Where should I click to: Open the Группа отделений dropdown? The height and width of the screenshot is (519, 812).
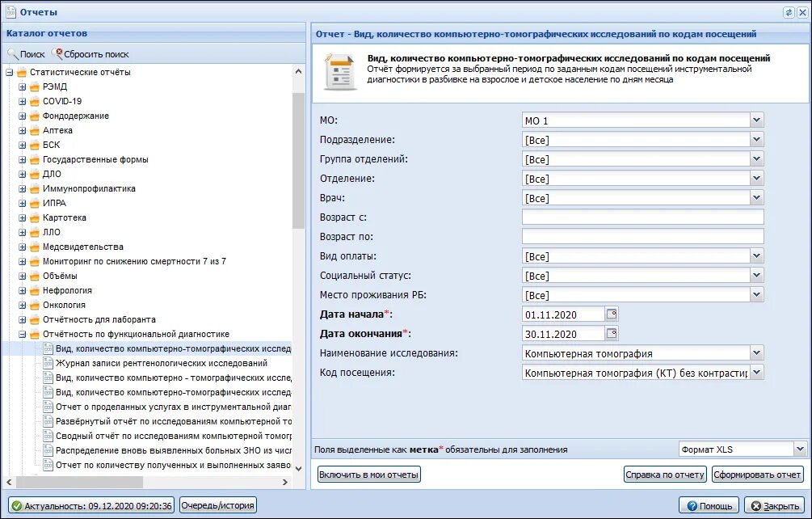click(x=756, y=159)
